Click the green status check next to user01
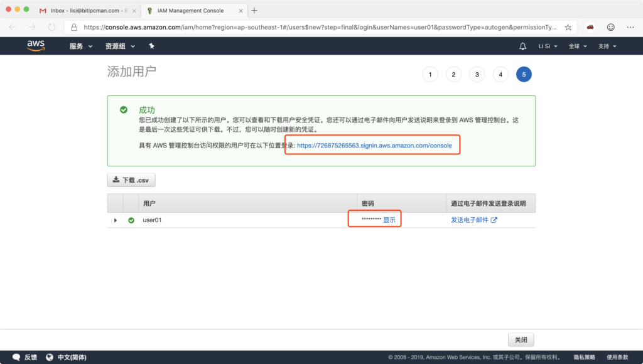 131,220
